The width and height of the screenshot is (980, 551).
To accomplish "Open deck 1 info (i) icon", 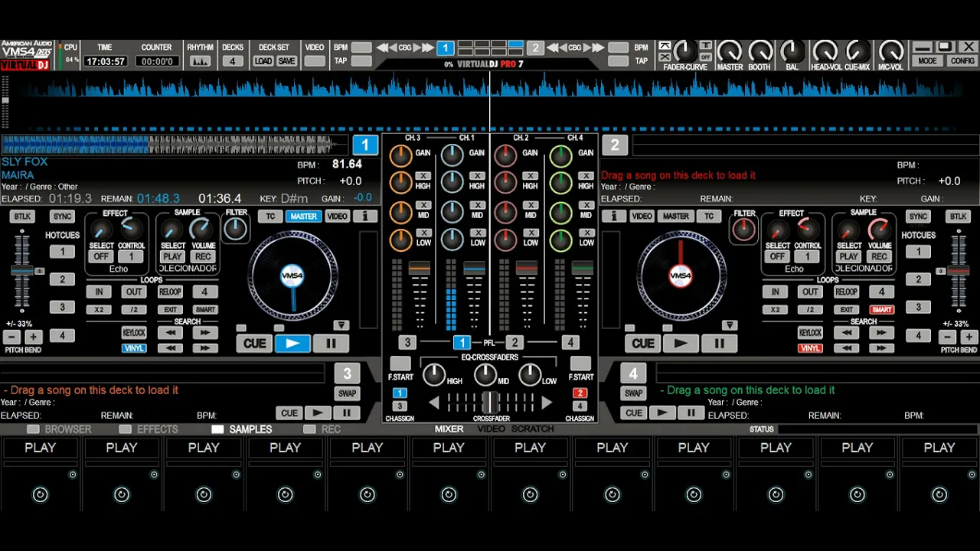I will tap(365, 217).
